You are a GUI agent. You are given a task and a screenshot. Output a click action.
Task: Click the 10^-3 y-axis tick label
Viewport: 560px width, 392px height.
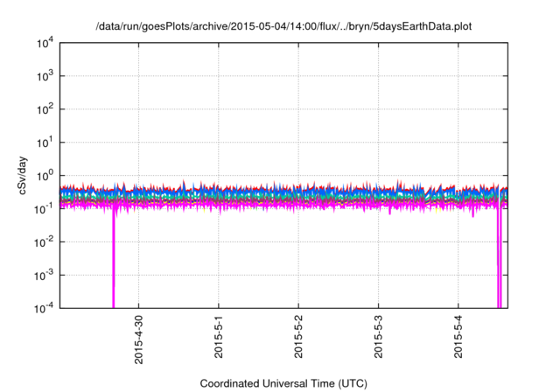click(45, 276)
